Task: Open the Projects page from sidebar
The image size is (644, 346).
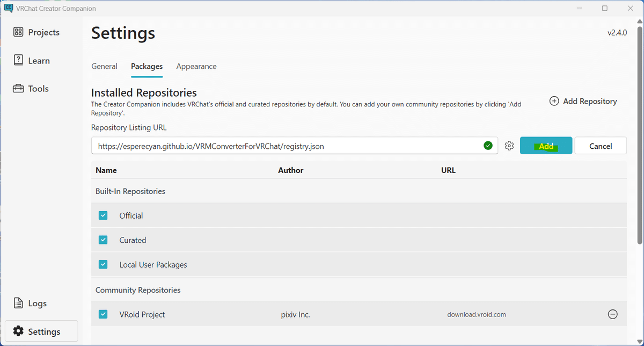Action: click(x=36, y=32)
